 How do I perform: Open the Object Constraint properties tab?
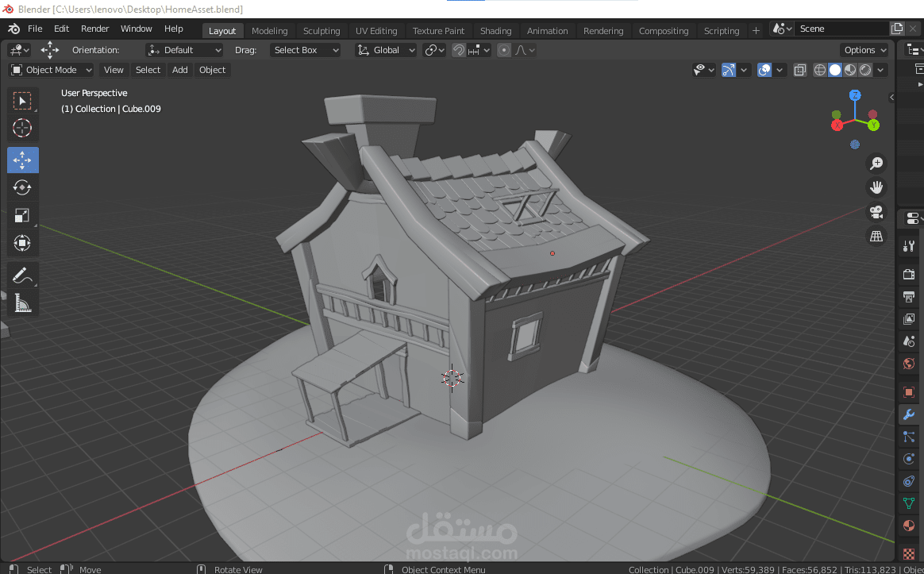(x=909, y=481)
